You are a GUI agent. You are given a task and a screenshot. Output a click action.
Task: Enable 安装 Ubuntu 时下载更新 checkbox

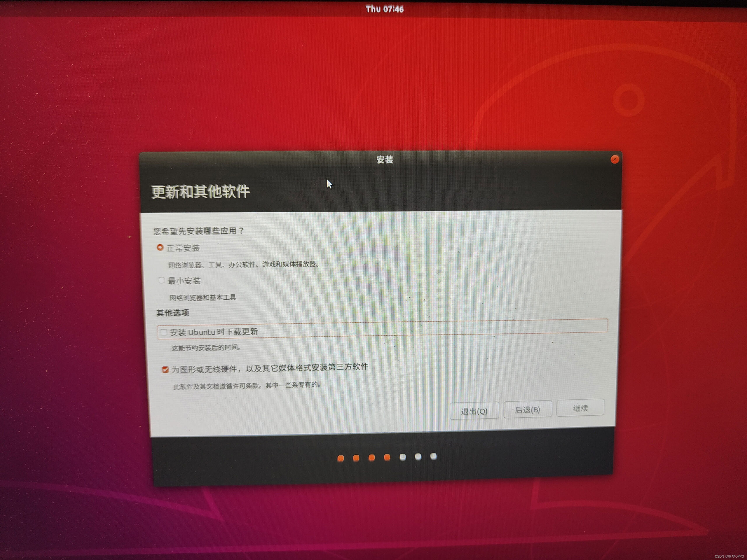click(x=165, y=332)
